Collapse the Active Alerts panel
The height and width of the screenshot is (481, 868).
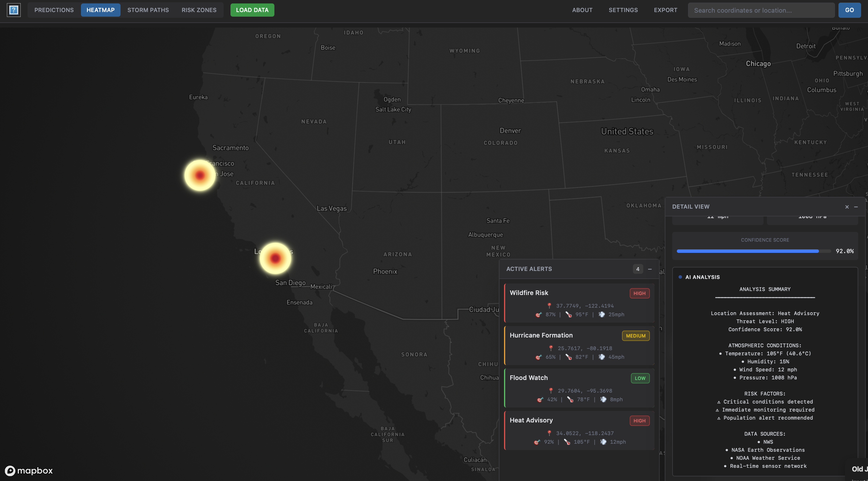tap(650, 269)
